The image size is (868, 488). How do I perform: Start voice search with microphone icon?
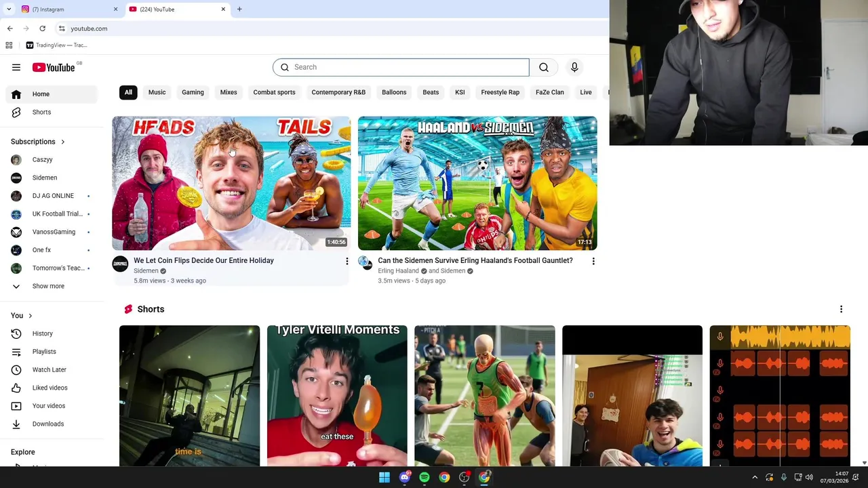(574, 67)
